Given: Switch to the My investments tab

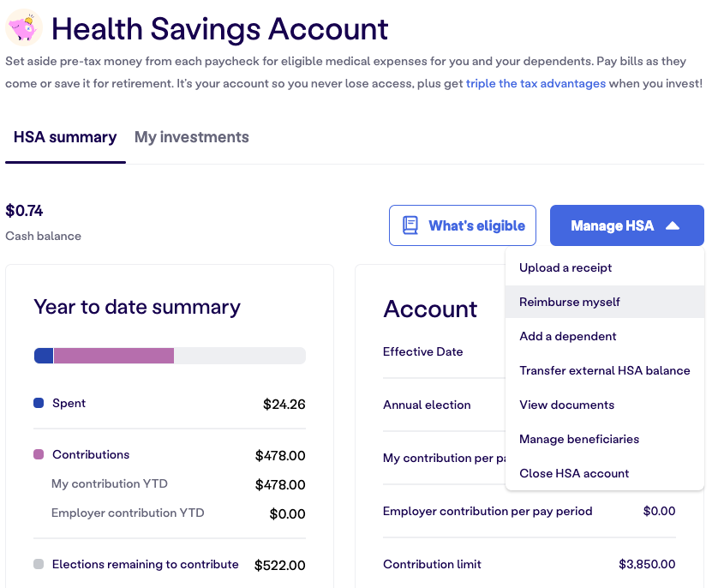Looking at the screenshot, I should (x=192, y=137).
